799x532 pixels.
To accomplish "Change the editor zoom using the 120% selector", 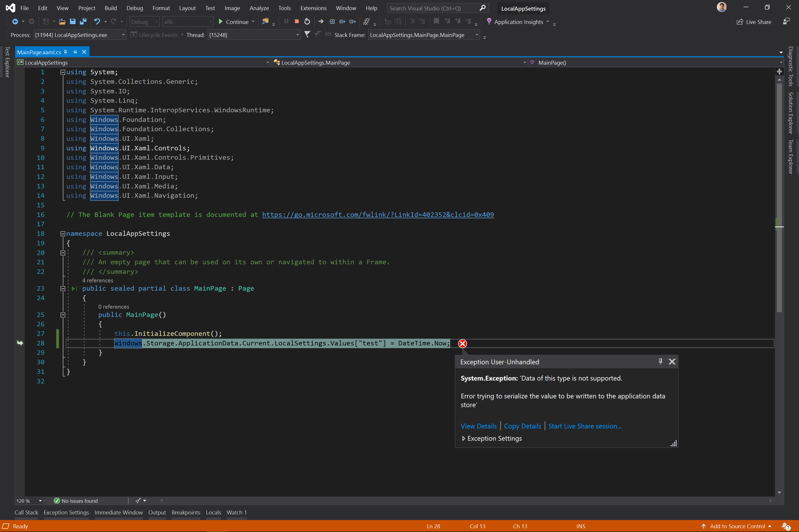I will (29, 500).
